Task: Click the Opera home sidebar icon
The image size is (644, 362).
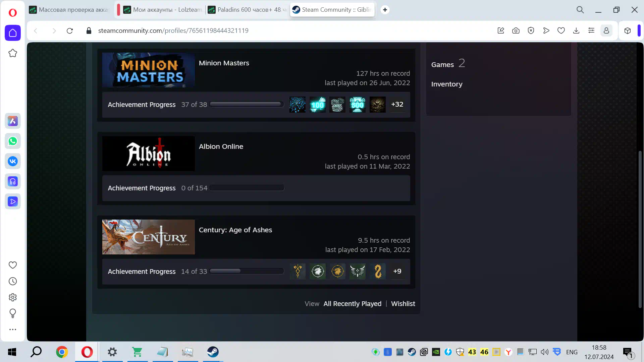Action: (x=13, y=33)
